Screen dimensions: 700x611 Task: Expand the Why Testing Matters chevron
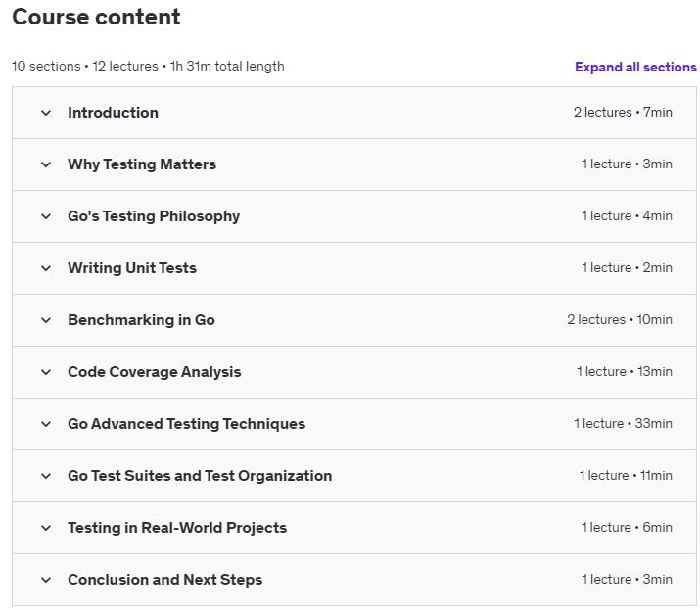click(x=46, y=164)
